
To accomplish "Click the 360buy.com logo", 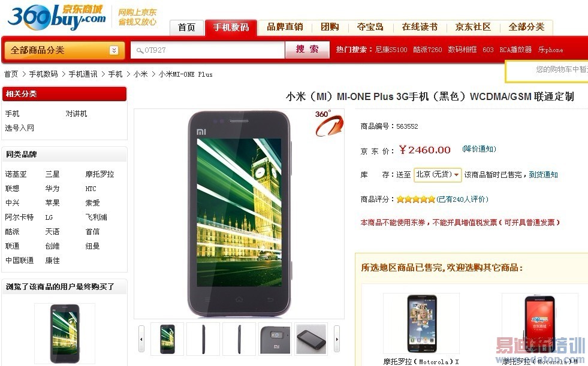I will tap(56, 17).
